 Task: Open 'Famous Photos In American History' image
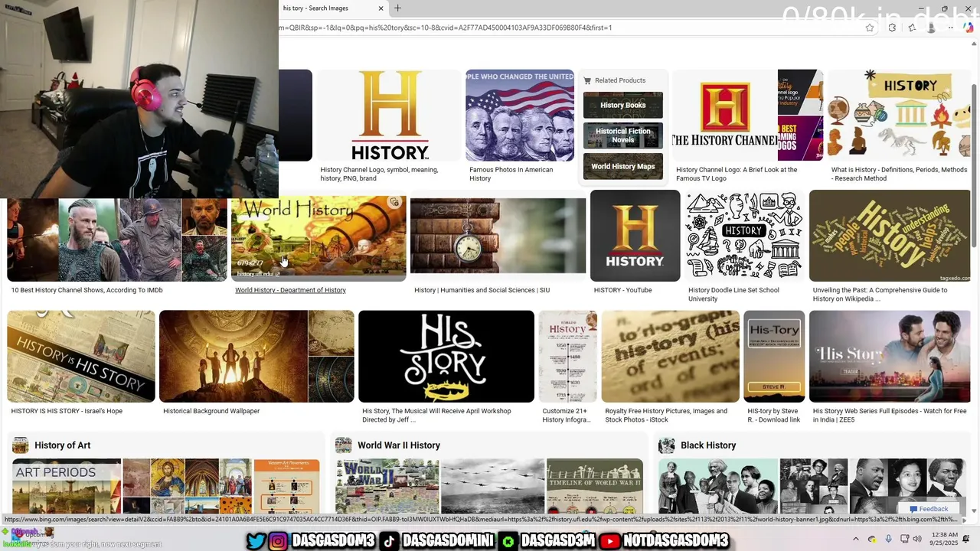pos(520,116)
